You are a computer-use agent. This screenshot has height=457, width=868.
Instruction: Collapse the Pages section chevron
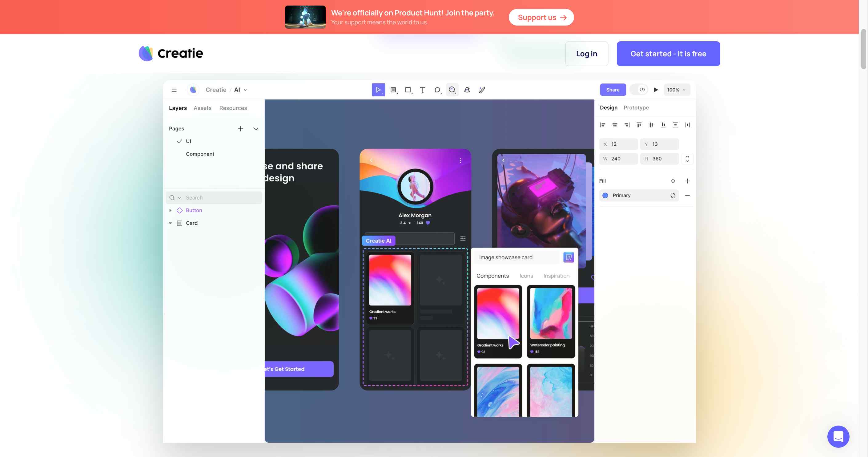click(x=256, y=129)
